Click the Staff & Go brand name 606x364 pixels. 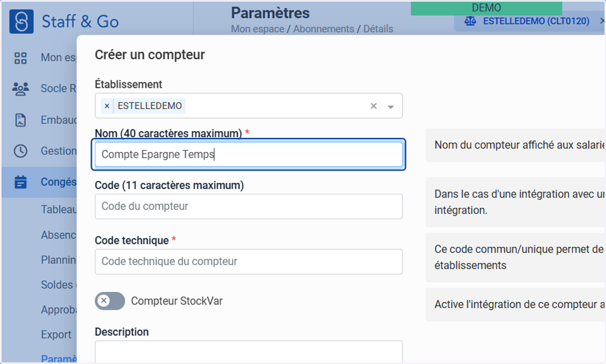[x=80, y=22]
